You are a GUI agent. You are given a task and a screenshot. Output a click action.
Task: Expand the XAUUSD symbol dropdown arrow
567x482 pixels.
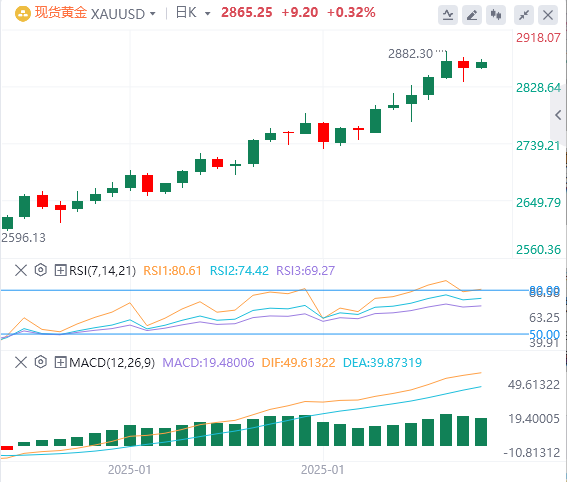(x=153, y=14)
